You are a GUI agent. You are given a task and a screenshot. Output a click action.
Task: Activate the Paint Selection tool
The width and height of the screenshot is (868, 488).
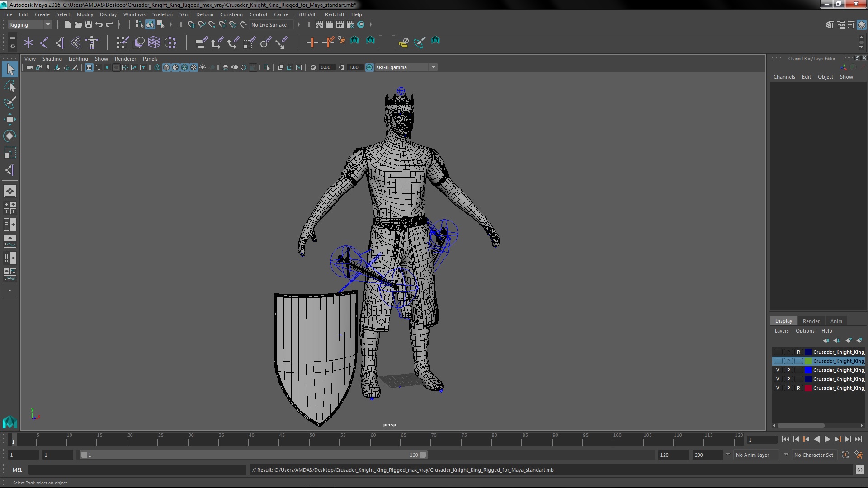(x=10, y=103)
